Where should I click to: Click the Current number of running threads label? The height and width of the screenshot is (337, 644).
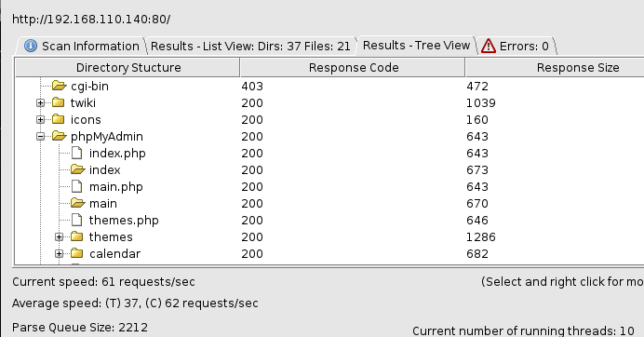tap(524, 331)
